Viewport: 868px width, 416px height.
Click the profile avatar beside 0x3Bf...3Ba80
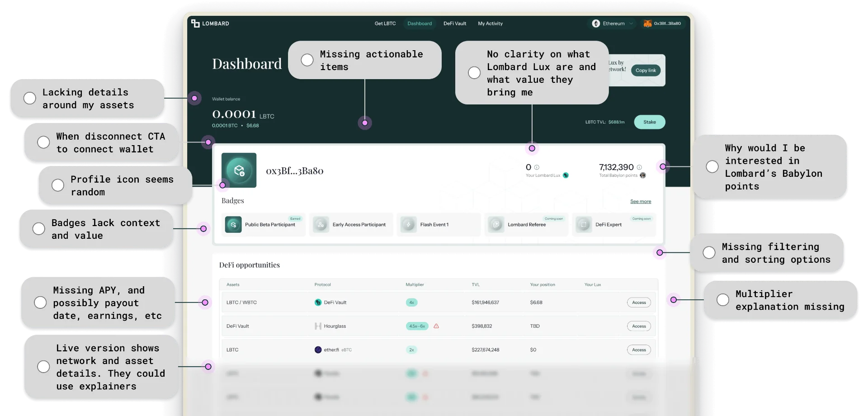tap(239, 170)
